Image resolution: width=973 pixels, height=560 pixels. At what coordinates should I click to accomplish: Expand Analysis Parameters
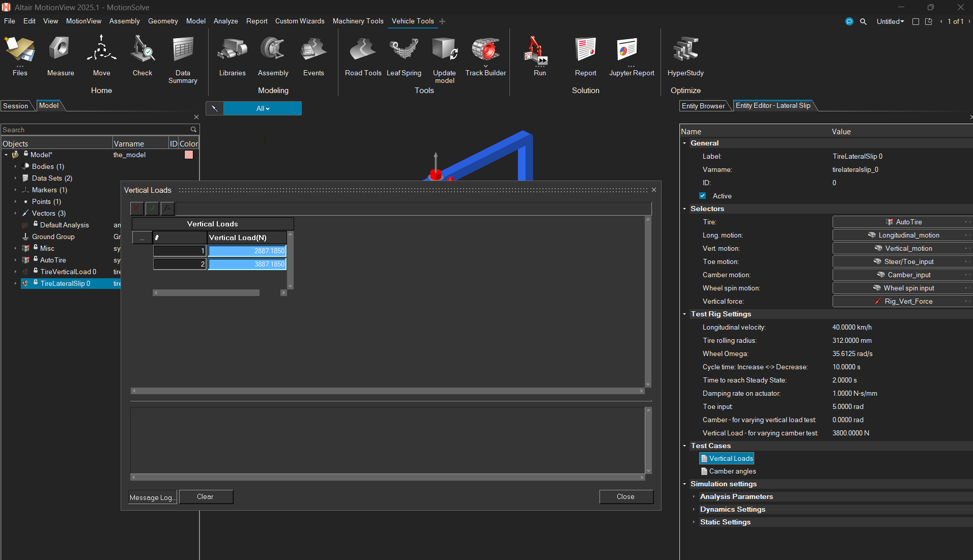click(x=694, y=496)
